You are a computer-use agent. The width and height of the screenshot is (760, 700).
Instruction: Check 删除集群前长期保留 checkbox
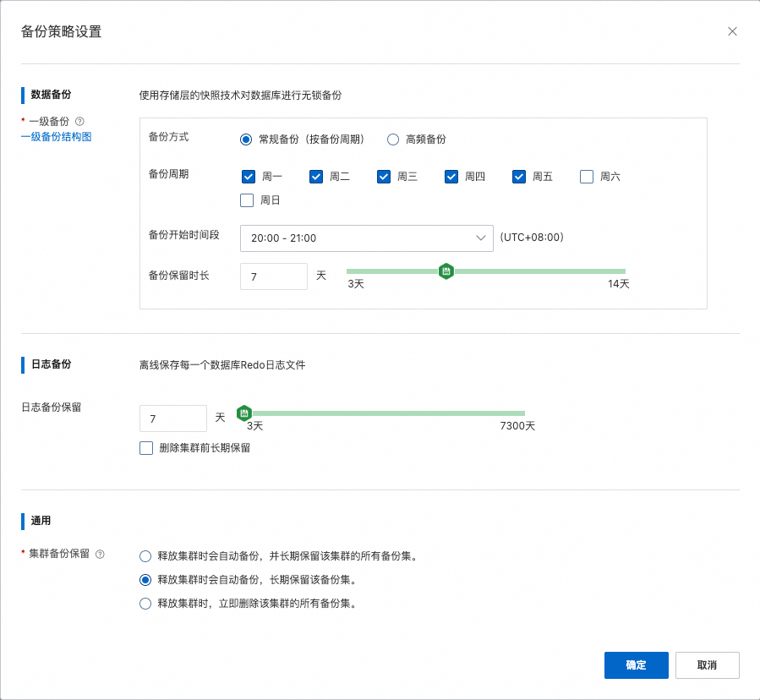click(146, 448)
